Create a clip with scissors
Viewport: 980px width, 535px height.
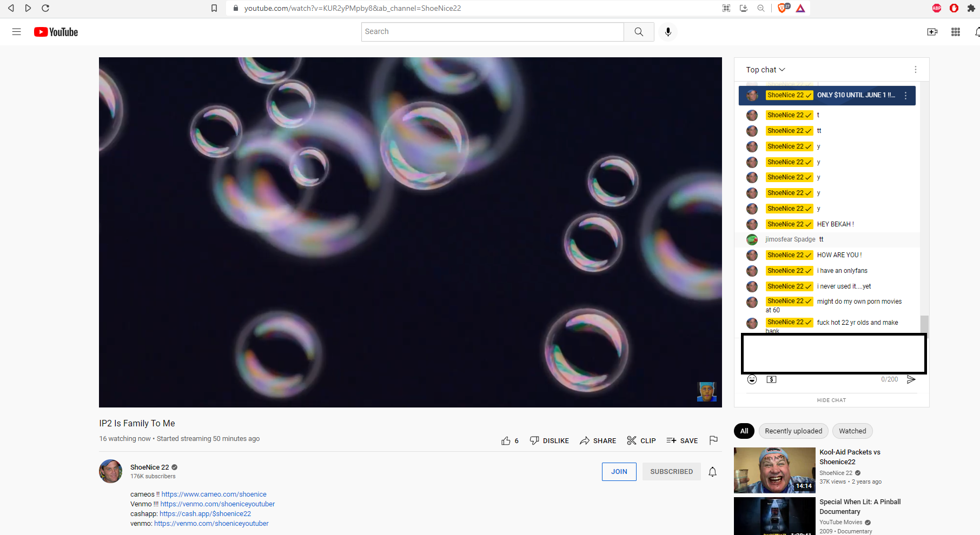pos(641,440)
